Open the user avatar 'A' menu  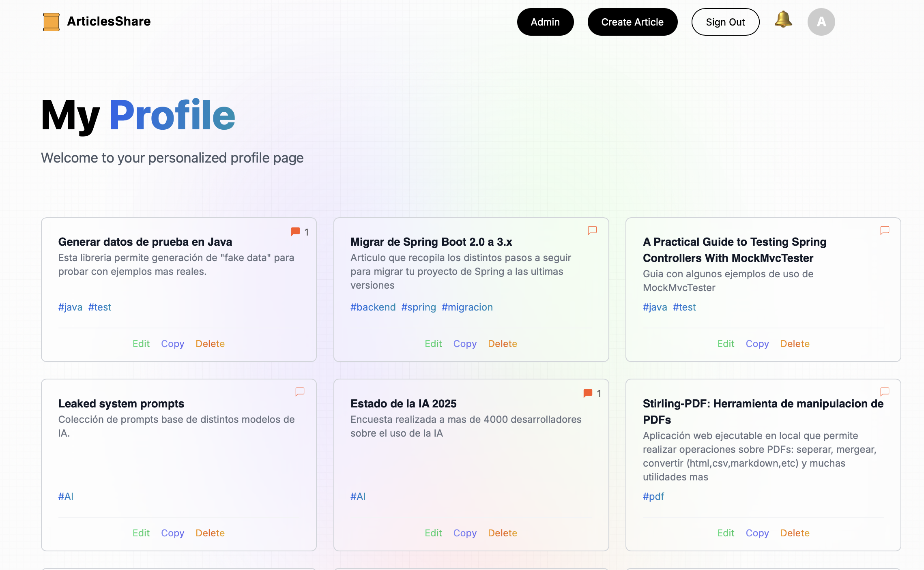point(821,22)
